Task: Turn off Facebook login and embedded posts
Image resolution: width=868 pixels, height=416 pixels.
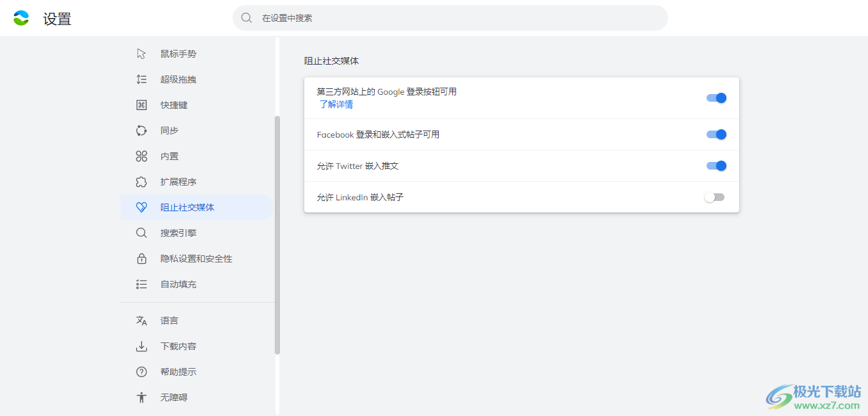Action: pos(716,134)
